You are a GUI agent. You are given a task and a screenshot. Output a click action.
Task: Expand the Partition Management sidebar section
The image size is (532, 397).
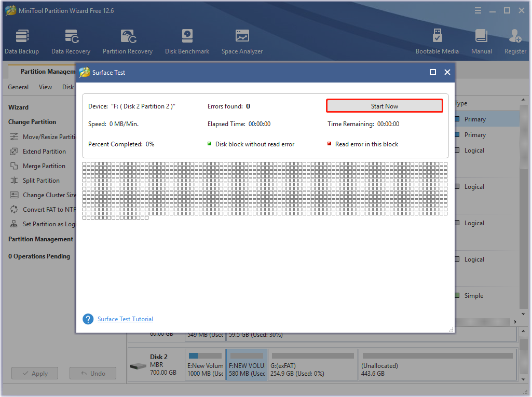(40, 239)
